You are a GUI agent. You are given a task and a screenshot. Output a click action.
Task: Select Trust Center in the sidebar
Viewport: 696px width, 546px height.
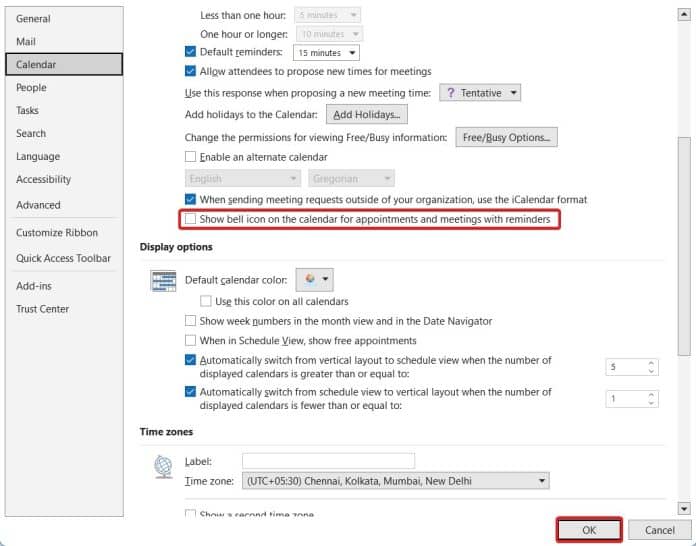click(42, 309)
